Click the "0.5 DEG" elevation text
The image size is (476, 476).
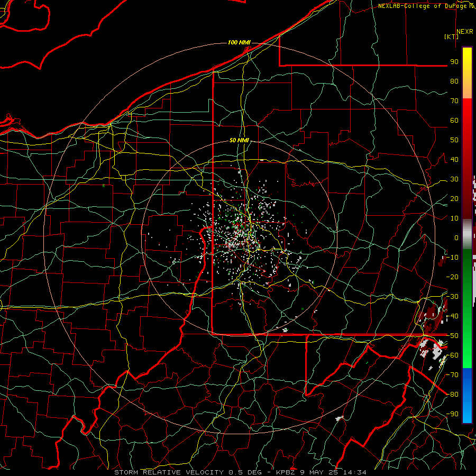pos(245,472)
